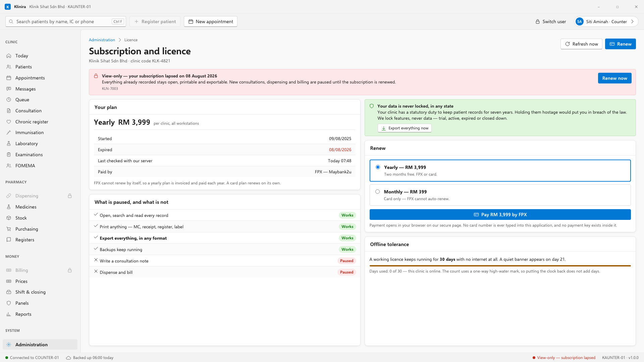Click the KLN-7003 code in the banner
644x362 pixels.
110,89
